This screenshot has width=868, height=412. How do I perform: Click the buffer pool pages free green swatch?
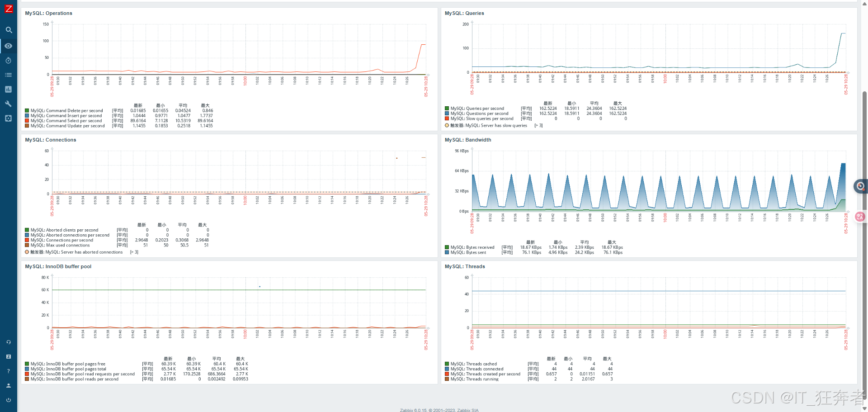coord(27,364)
